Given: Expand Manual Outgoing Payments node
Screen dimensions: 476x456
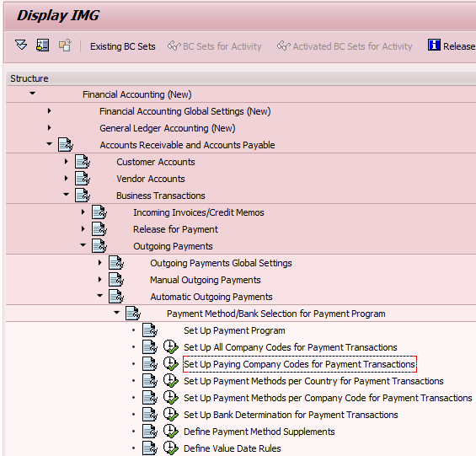Looking at the screenshot, I should [x=100, y=279].
